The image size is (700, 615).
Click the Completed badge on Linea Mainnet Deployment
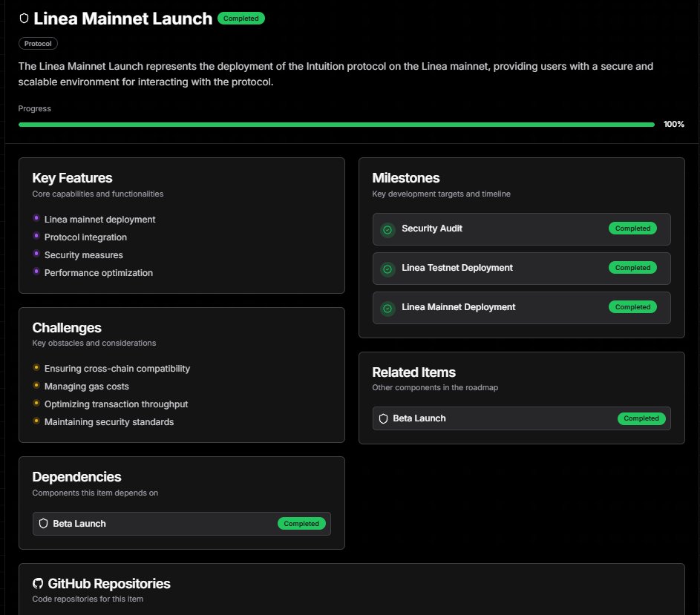pos(632,306)
